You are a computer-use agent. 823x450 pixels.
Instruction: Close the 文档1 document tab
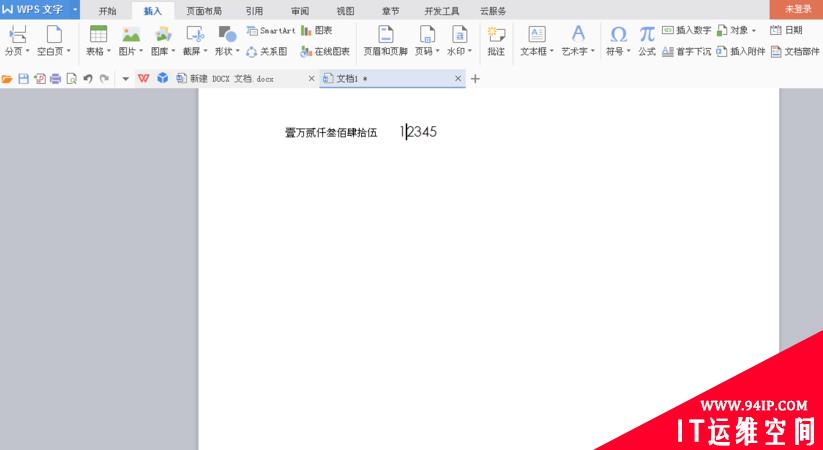point(458,79)
